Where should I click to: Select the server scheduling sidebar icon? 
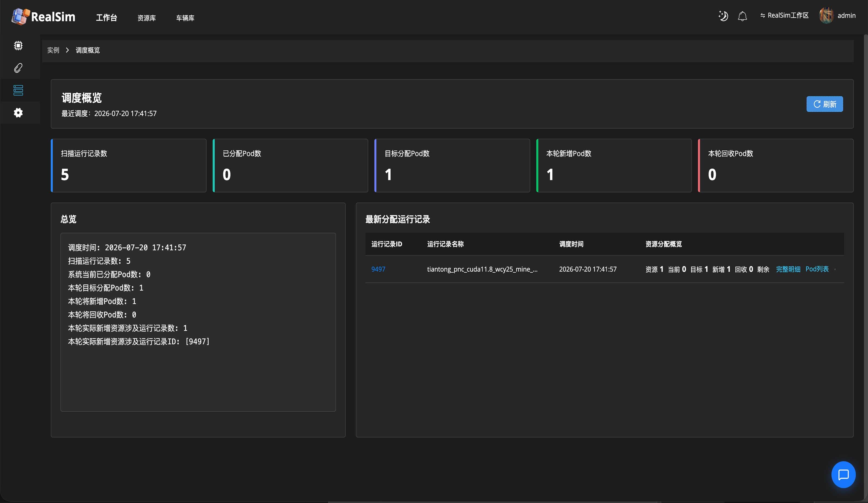18,90
